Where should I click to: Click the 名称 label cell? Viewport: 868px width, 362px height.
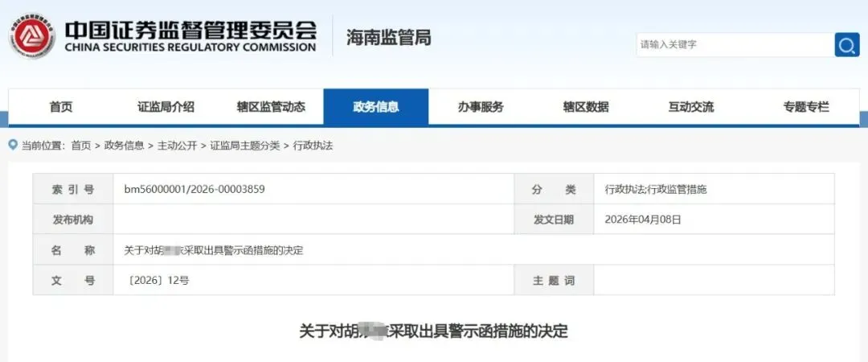(73, 250)
